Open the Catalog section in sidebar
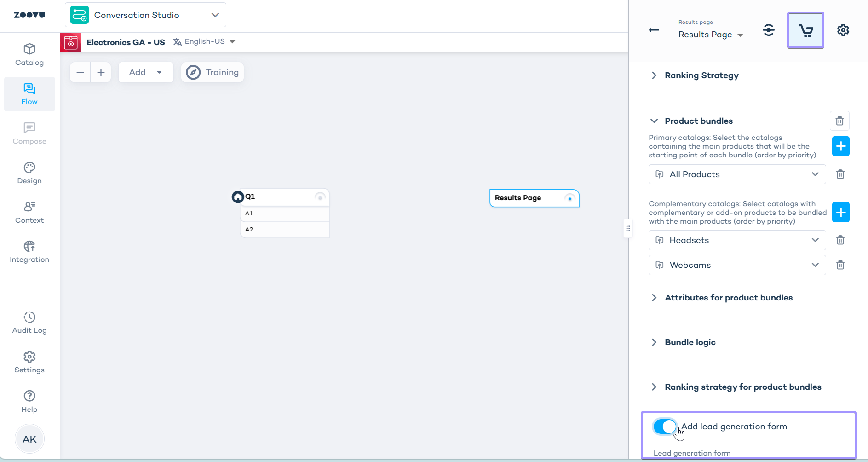 click(x=29, y=55)
